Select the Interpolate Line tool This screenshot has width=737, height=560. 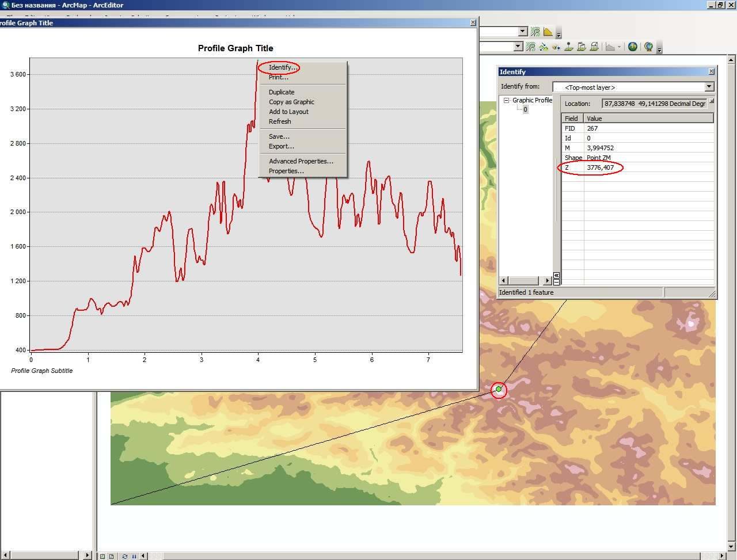(x=582, y=47)
